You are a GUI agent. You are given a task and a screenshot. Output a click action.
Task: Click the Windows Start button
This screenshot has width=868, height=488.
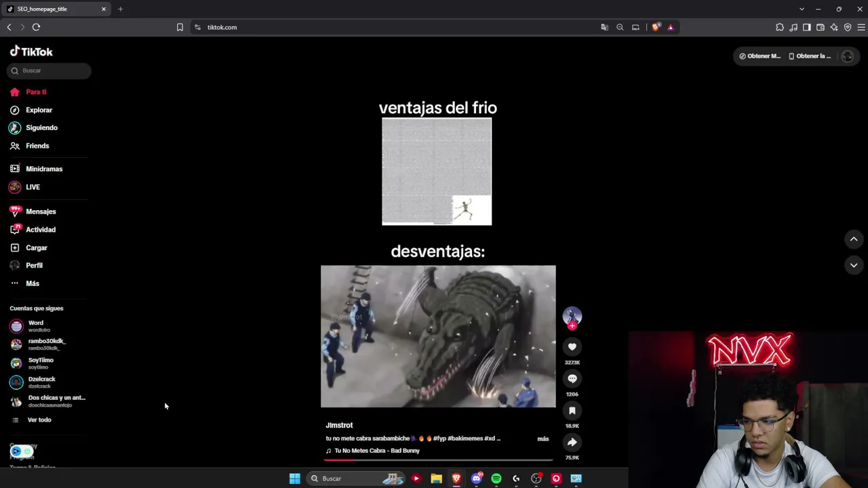click(295, 479)
